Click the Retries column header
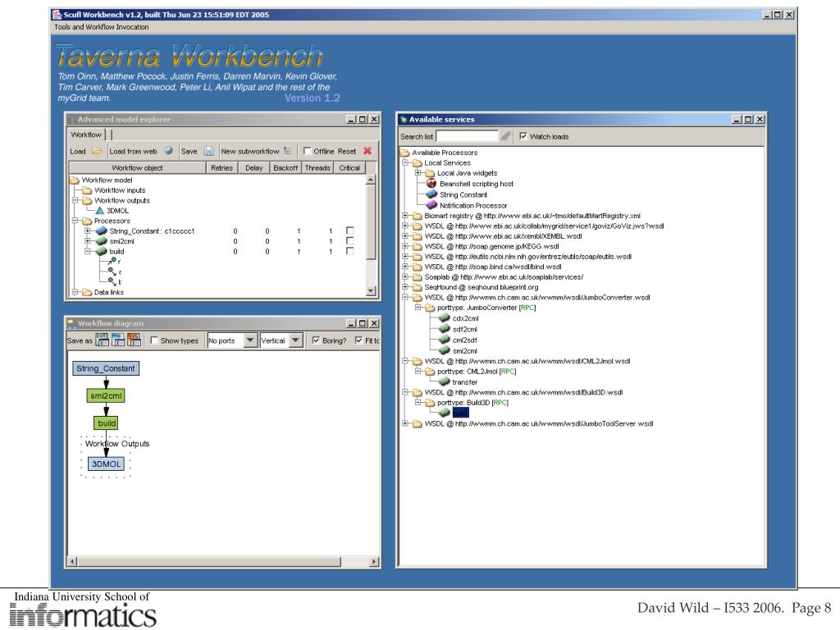The width and height of the screenshot is (840, 630). (x=221, y=167)
